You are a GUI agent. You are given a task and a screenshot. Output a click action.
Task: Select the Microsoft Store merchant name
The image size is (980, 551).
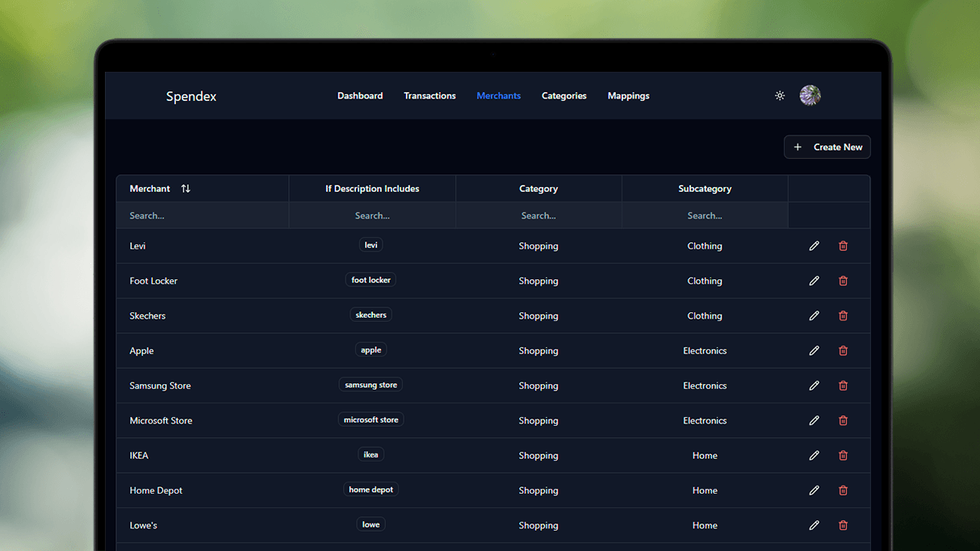click(161, 420)
